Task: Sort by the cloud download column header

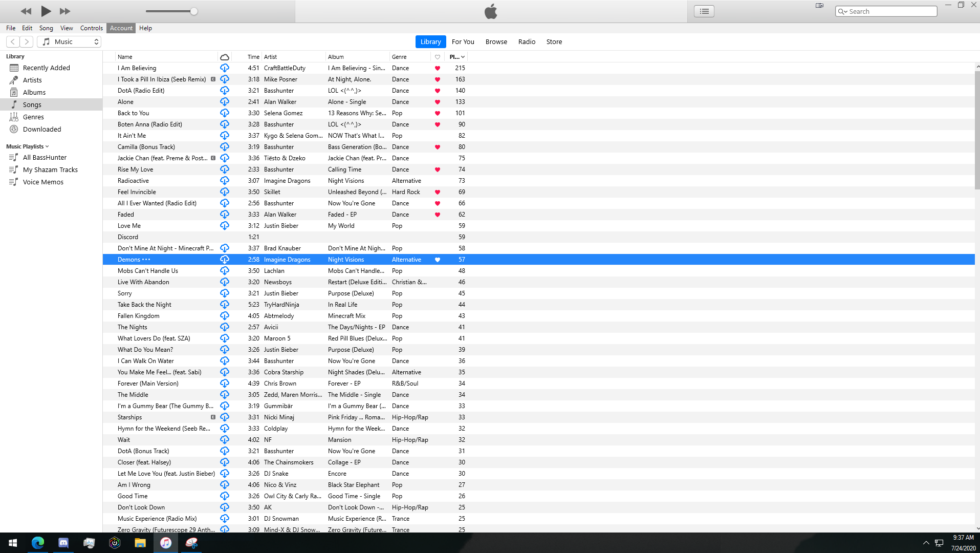Action: (x=224, y=57)
